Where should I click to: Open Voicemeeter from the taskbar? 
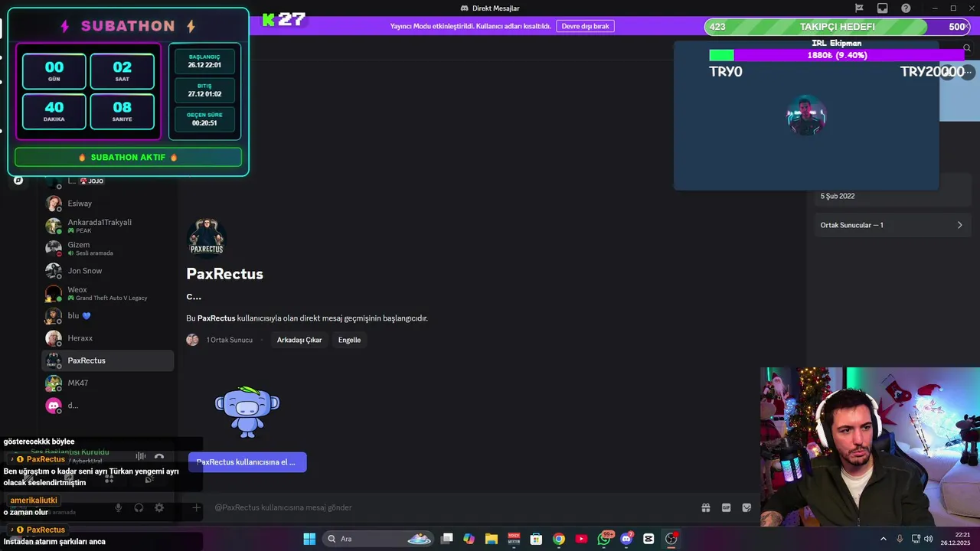click(x=514, y=539)
